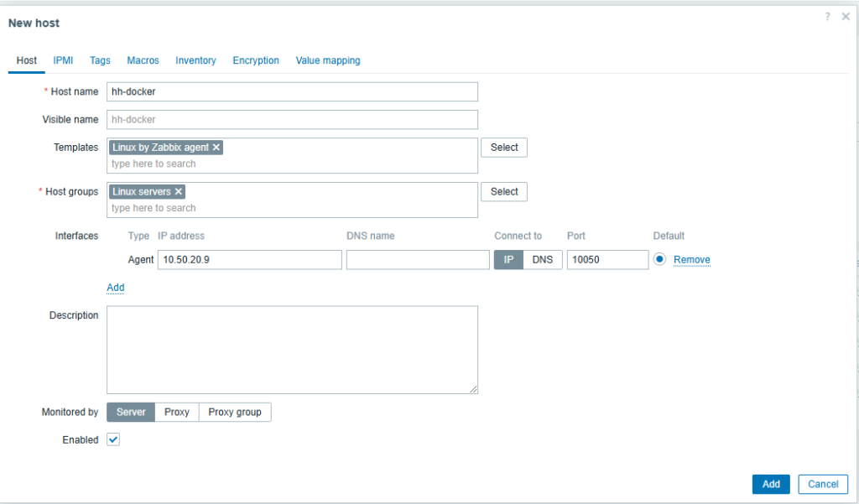Remove the agent interface
Screen dimensions: 859x504
692,259
